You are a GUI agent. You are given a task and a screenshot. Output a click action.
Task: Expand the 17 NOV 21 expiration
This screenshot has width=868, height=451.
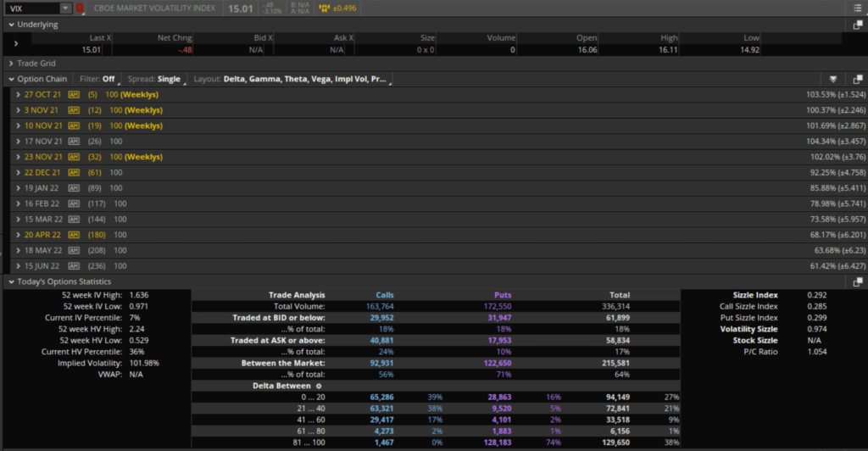(x=19, y=141)
